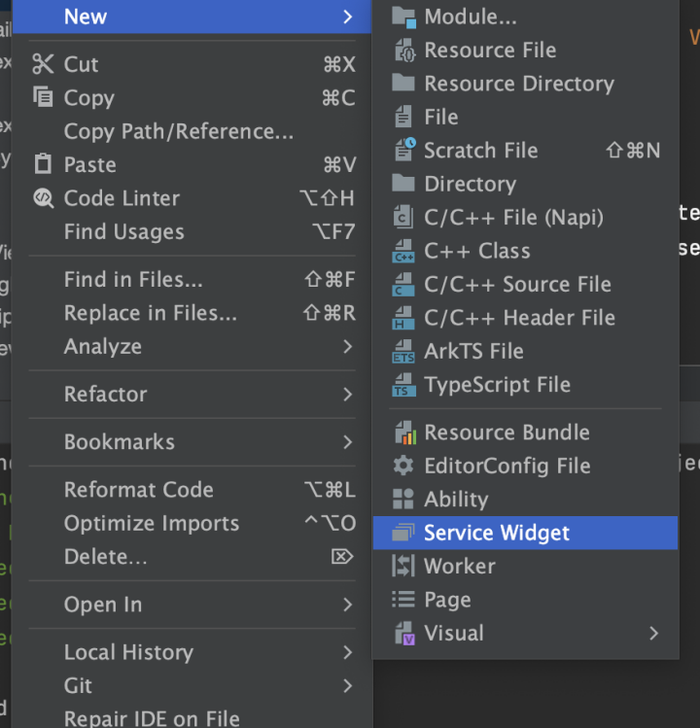Select Reformat Code menu entry

coord(138,490)
